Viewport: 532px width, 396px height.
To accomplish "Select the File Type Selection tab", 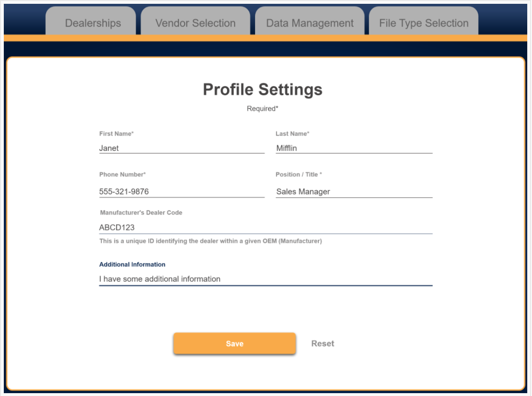I will (x=424, y=21).
